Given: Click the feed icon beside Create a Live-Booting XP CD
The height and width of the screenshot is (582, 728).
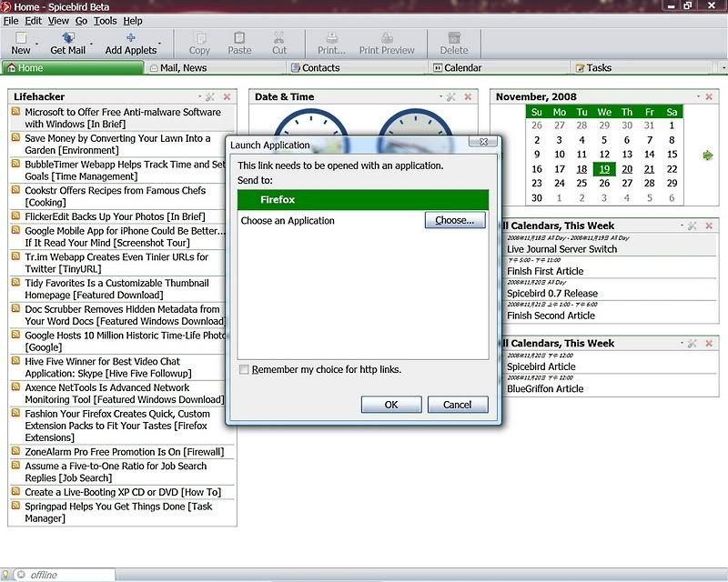Looking at the screenshot, I should click(x=15, y=491).
